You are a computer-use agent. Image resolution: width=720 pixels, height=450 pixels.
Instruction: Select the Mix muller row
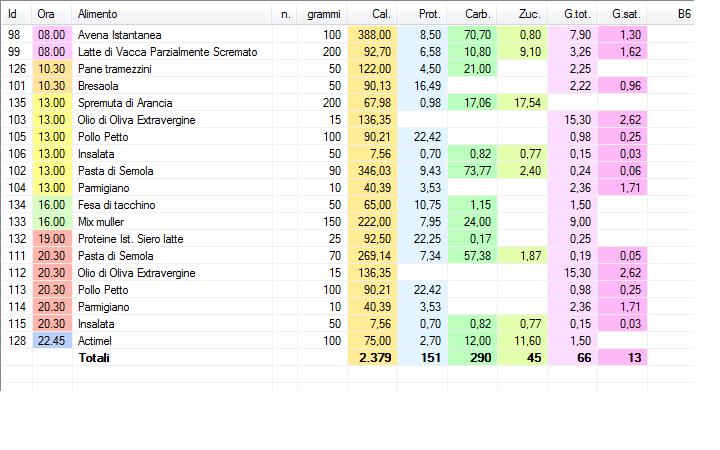coord(347,222)
